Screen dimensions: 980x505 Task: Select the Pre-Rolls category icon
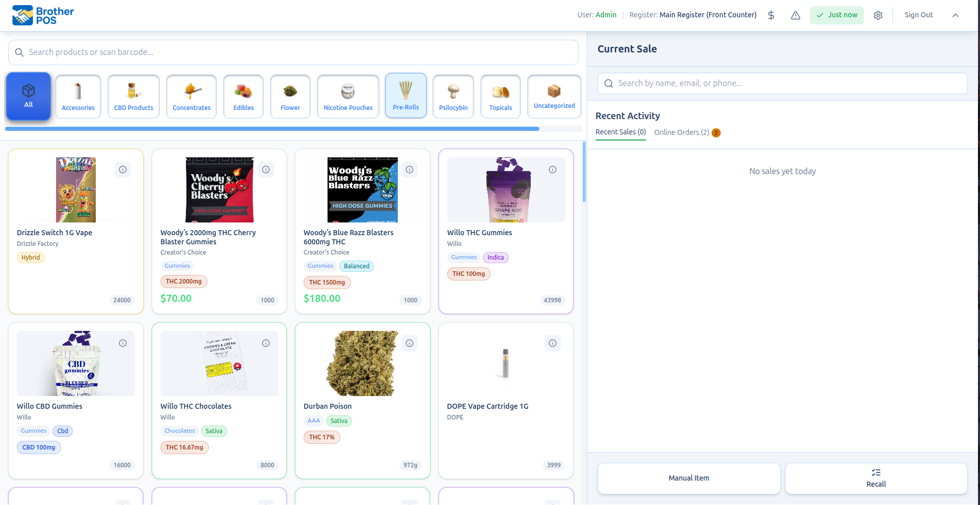click(405, 95)
